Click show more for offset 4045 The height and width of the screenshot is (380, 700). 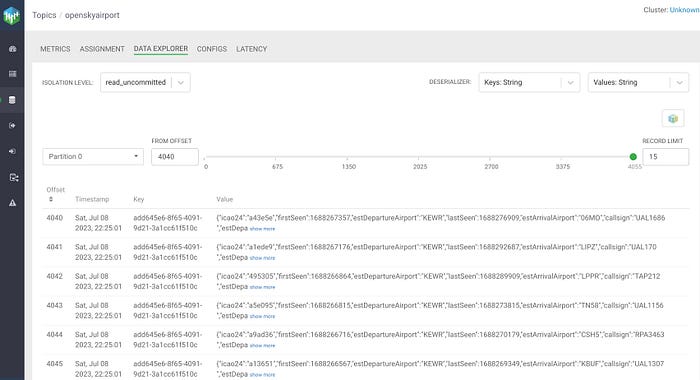[x=262, y=375]
